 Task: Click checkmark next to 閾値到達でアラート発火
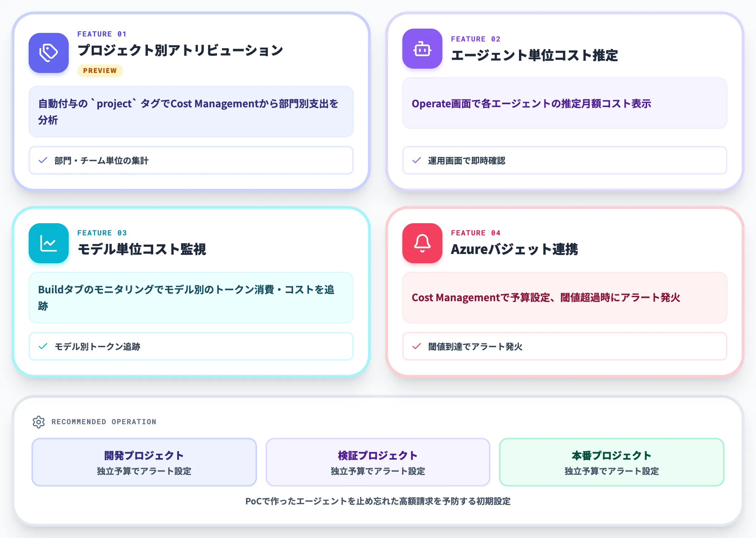[417, 346]
